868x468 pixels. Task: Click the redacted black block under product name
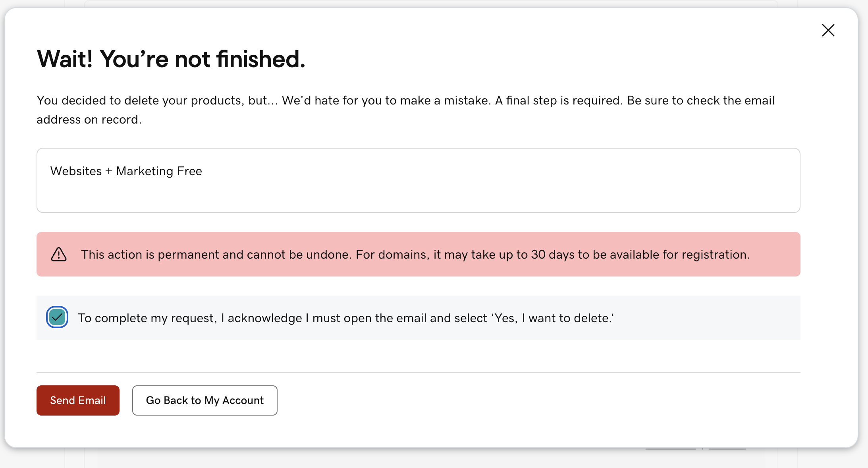tap(74, 190)
